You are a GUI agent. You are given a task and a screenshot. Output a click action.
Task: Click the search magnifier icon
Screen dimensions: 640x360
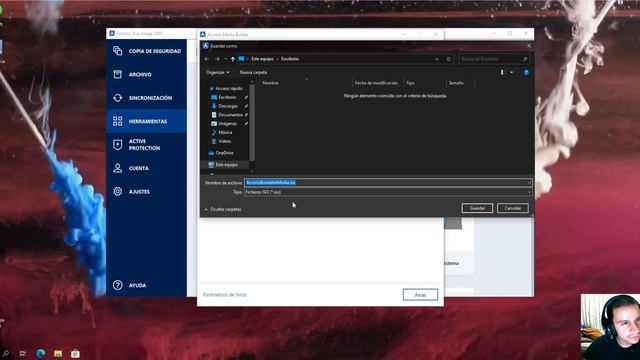click(525, 59)
